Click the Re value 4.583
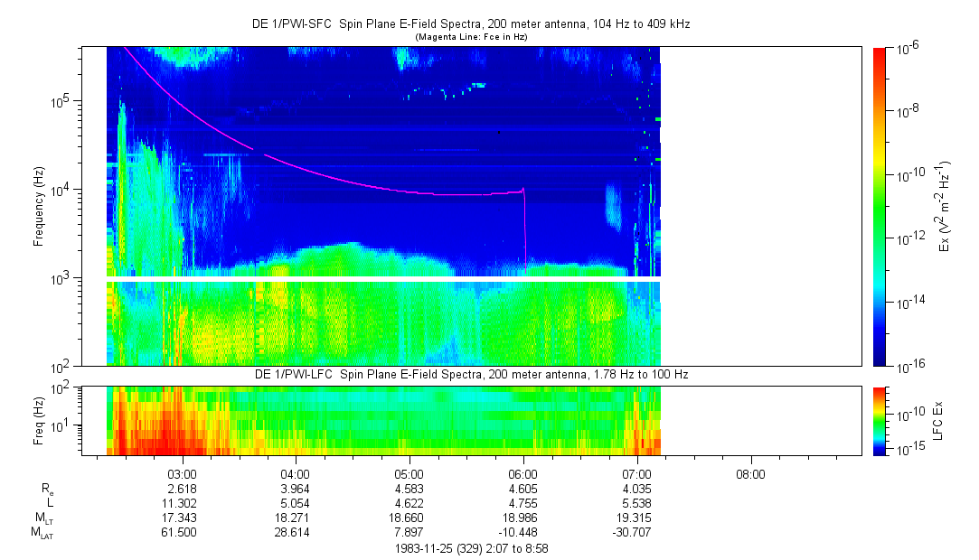Image resolution: width=979 pixels, height=560 pixels. pos(409,488)
